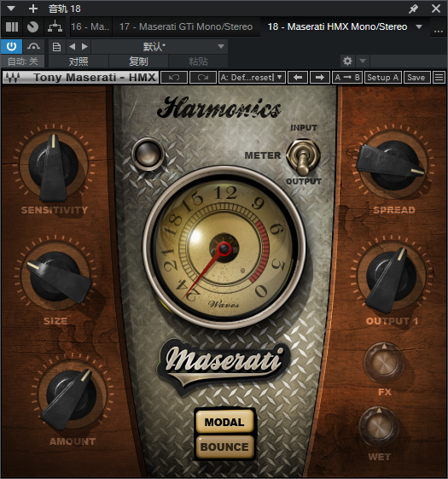Click the sensitivity indicator LED
448x479 pixels.
(x=148, y=154)
